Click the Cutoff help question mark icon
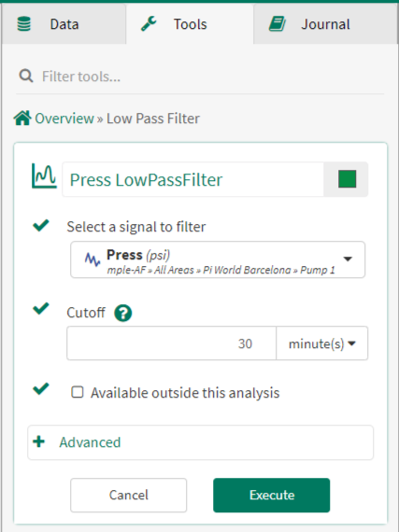The image size is (399, 532). [123, 313]
